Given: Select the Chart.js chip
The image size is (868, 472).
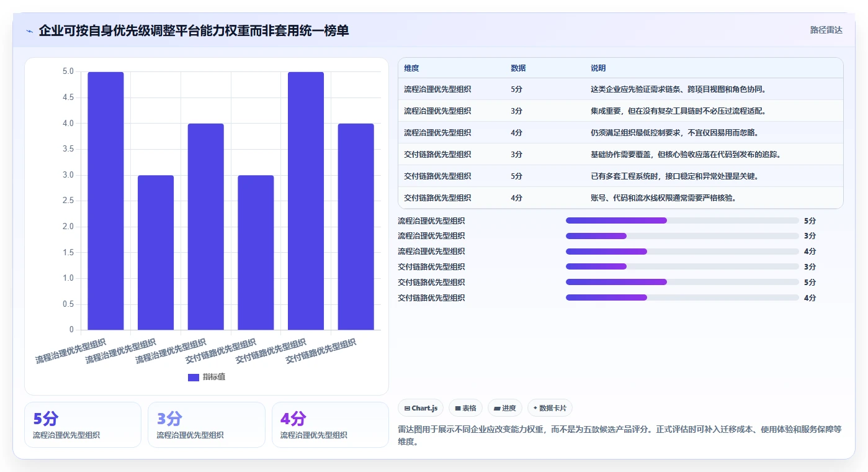Looking at the screenshot, I should [421, 408].
